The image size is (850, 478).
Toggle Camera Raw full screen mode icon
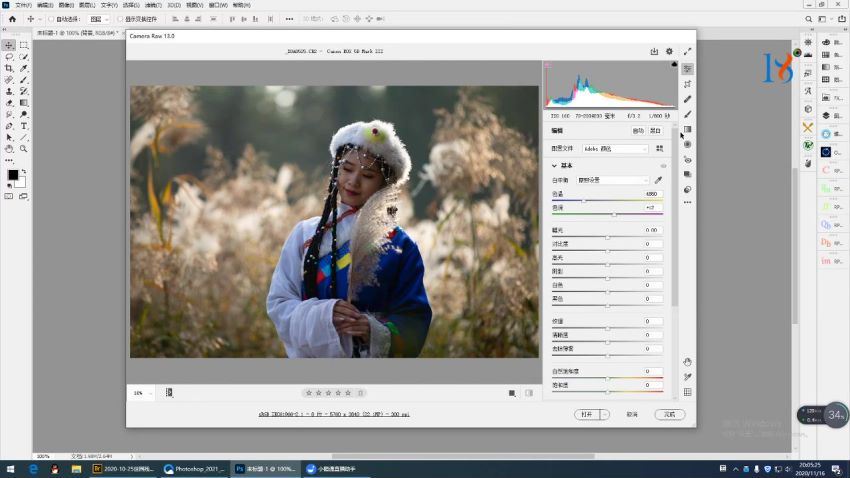click(x=687, y=51)
